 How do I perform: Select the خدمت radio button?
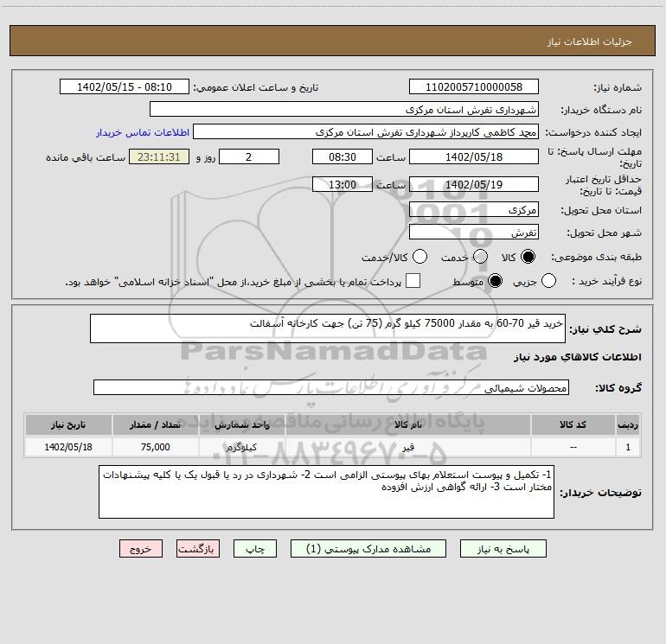[x=480, y=257]
